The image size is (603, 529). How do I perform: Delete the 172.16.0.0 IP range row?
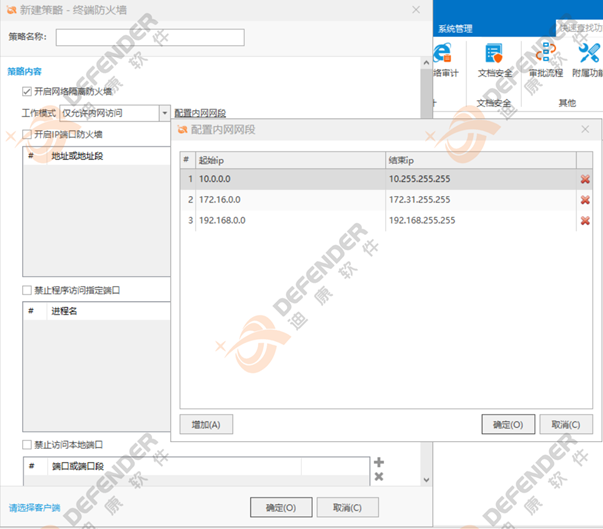coord(585,200)
